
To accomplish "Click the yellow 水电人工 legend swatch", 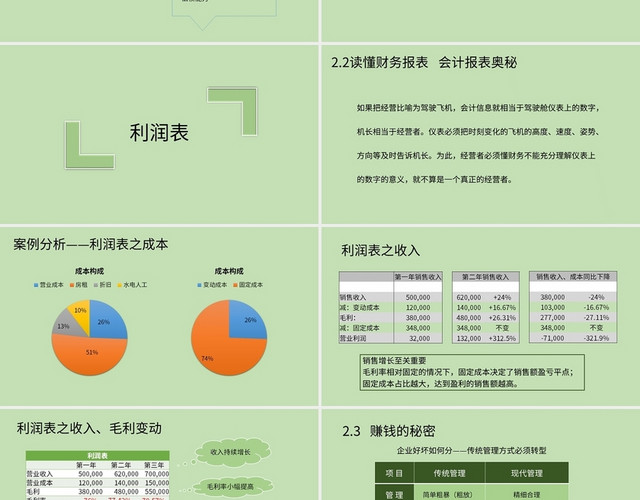I will pyautogui.click(x=120, y=285).
